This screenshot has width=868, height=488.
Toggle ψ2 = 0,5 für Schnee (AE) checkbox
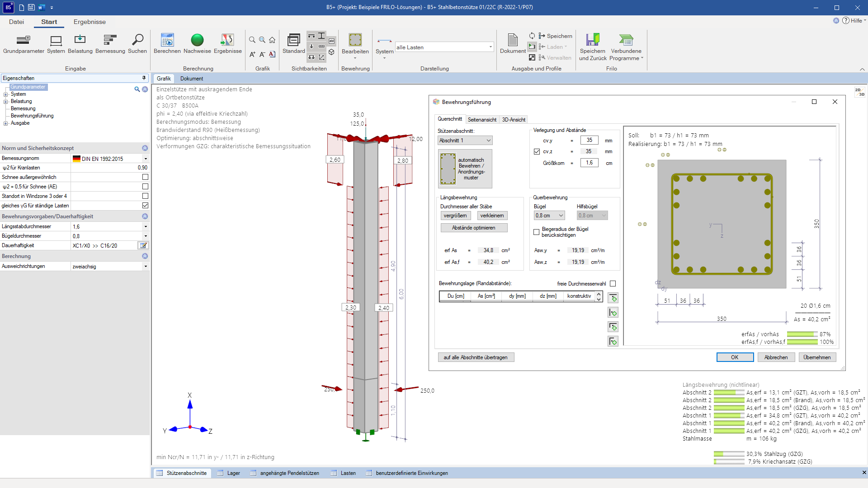point(145,187)
